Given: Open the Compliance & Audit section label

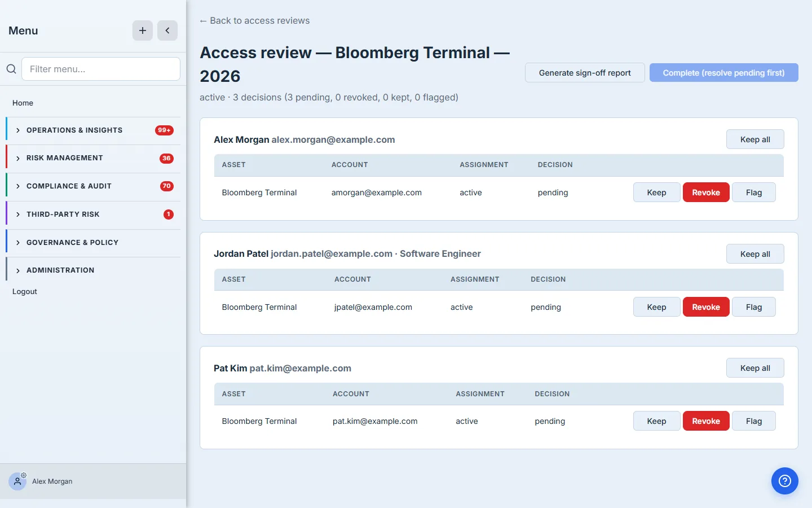Looking at the screenshot, I should pyautogui.click(x=69, y=186).
